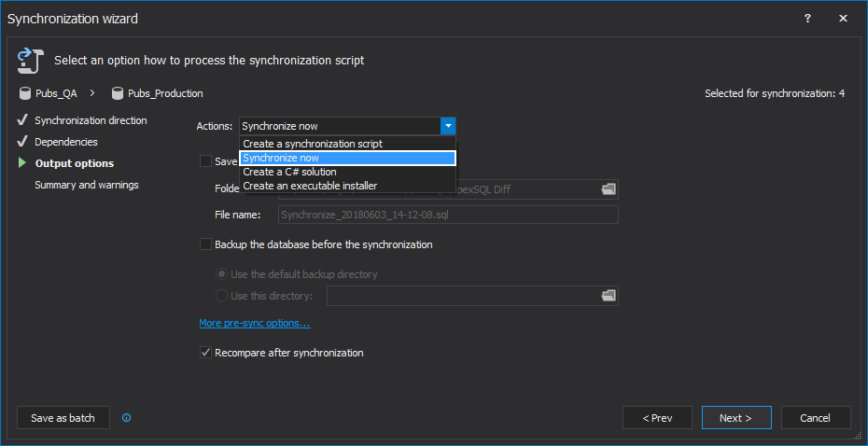Click the synchronization wizard header icon
Image resolution: width=868 pixels, height=446 pixels.
[27, 61]
